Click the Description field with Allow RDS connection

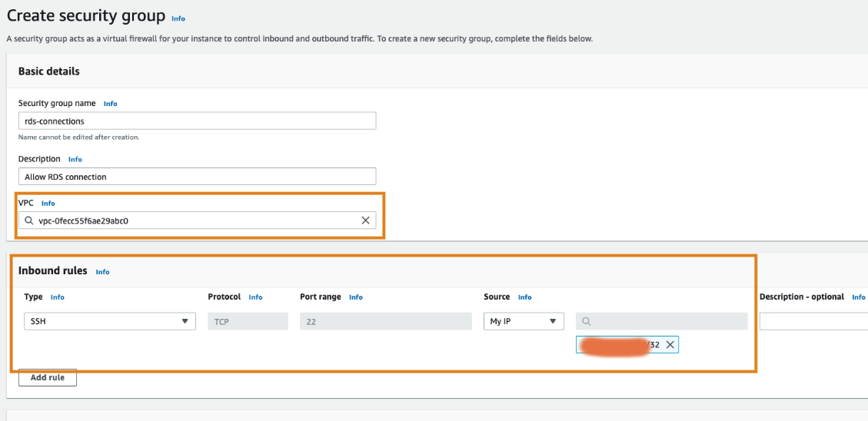196,177
